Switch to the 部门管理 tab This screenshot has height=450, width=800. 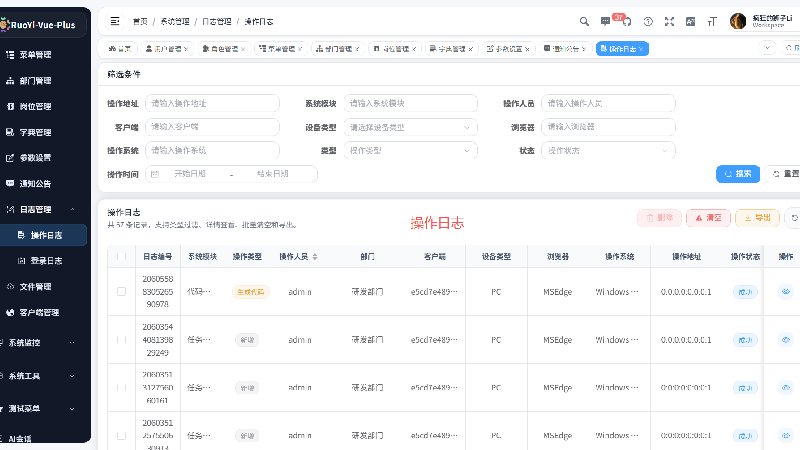337,48
